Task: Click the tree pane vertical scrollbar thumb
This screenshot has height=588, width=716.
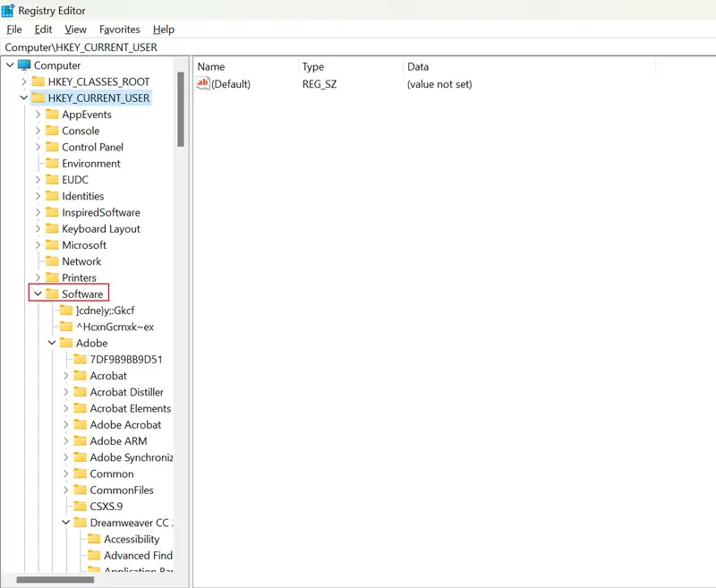Action: pos(180,109)
